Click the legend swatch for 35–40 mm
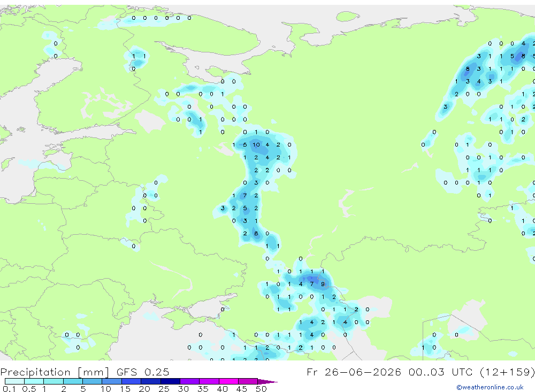The width and height of the screenshot is (535, 392). 209,381
